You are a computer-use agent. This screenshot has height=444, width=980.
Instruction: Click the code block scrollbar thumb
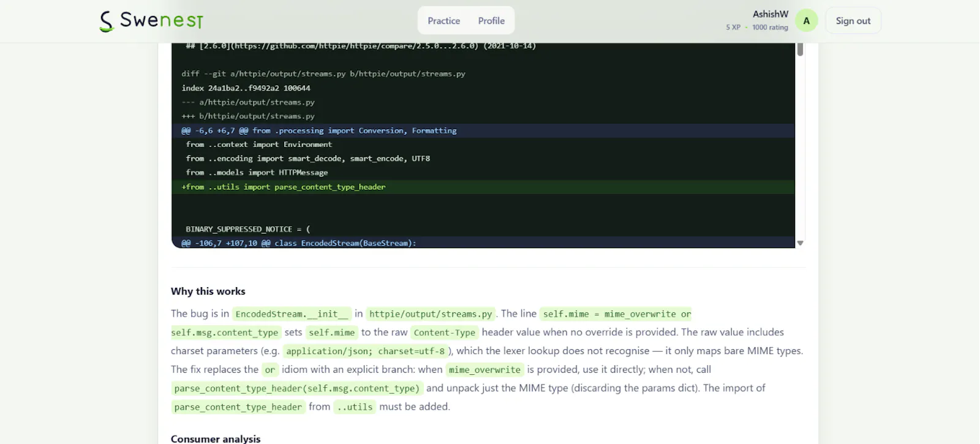pyautogui.click(x=800, y=50)
